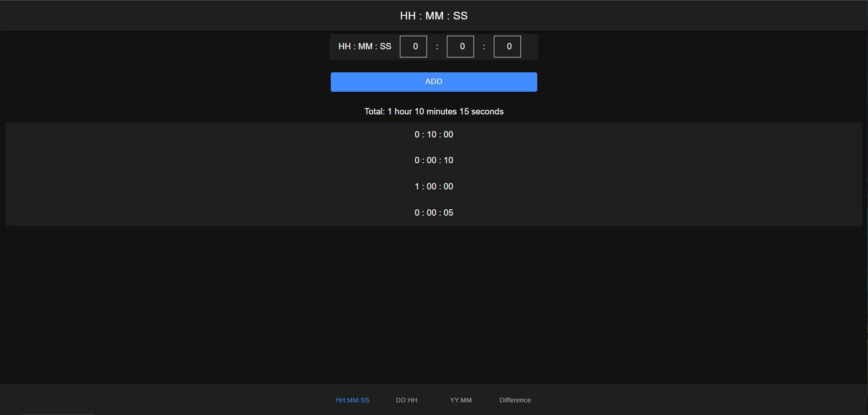Screen dimensions: 868x415
Task: Select the 0 : 10 : 00 entry
Action: (434, 135)
